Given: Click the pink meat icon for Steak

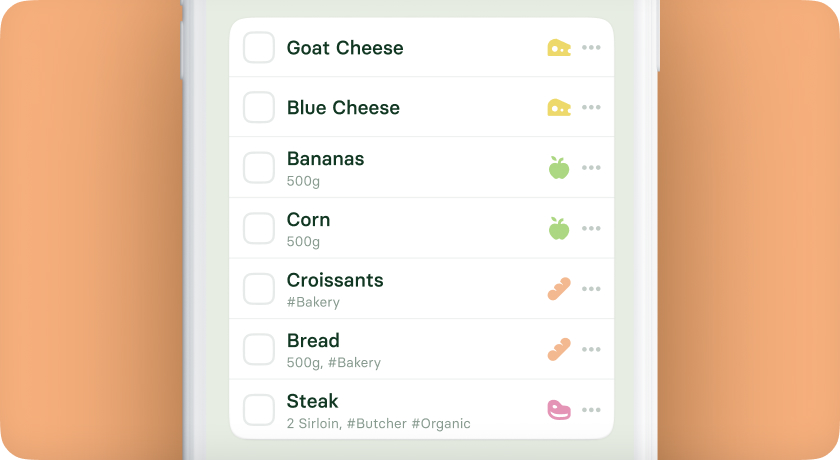Looking at the screenshot, I should (559, 410).
